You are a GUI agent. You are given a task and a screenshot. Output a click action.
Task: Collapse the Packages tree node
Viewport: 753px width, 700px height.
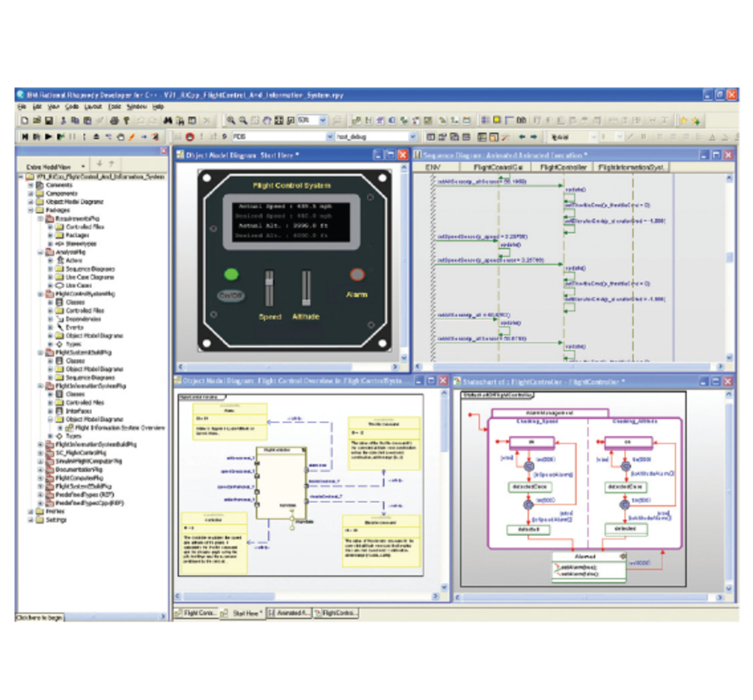pos(31,210)
